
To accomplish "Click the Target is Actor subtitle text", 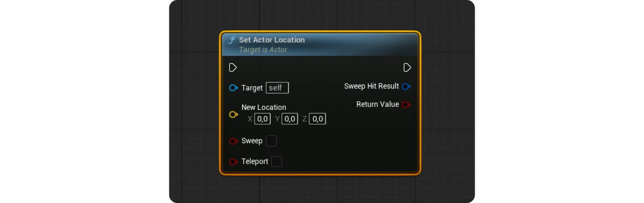I will (263, 50).
